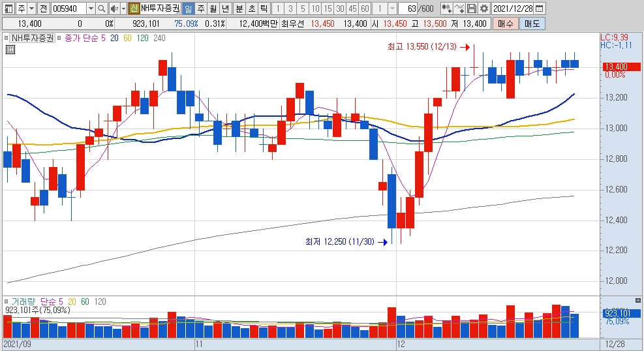Click the data table grid icon in chart
Viewport: 644px width, 351px height.
(x=10, y=50)
